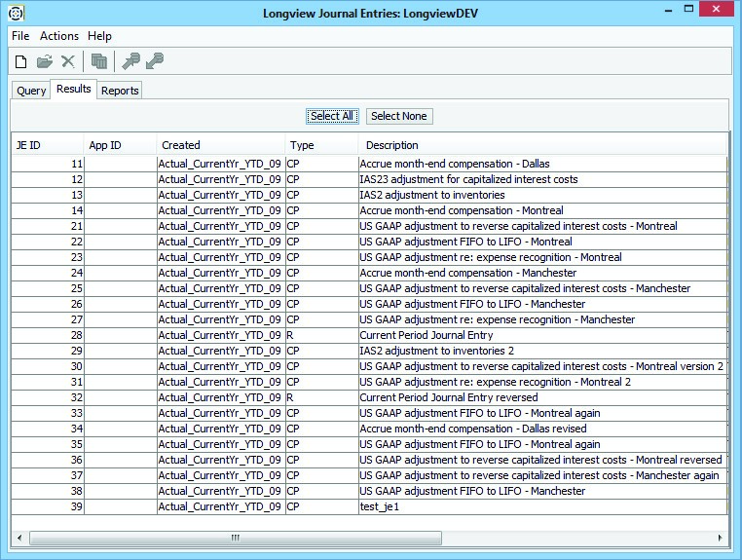
Task: Switch to the Query tab
Action: 31,91
